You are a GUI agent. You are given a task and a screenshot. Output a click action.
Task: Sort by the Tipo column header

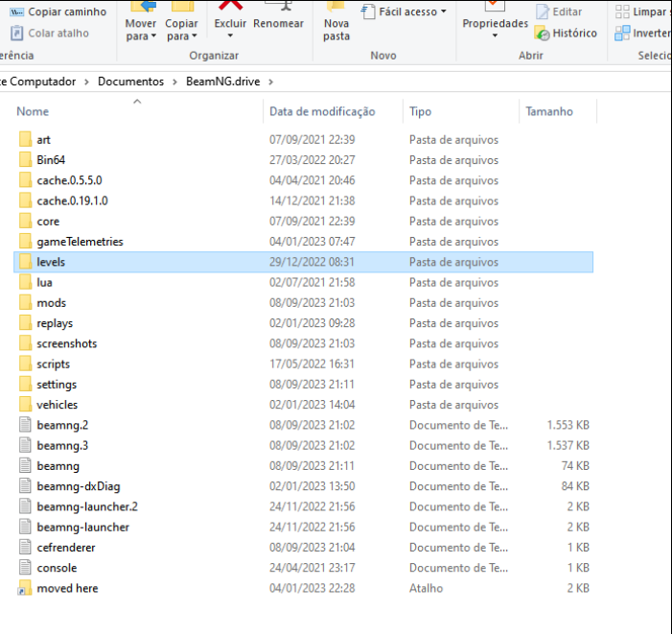click(420, 111)
